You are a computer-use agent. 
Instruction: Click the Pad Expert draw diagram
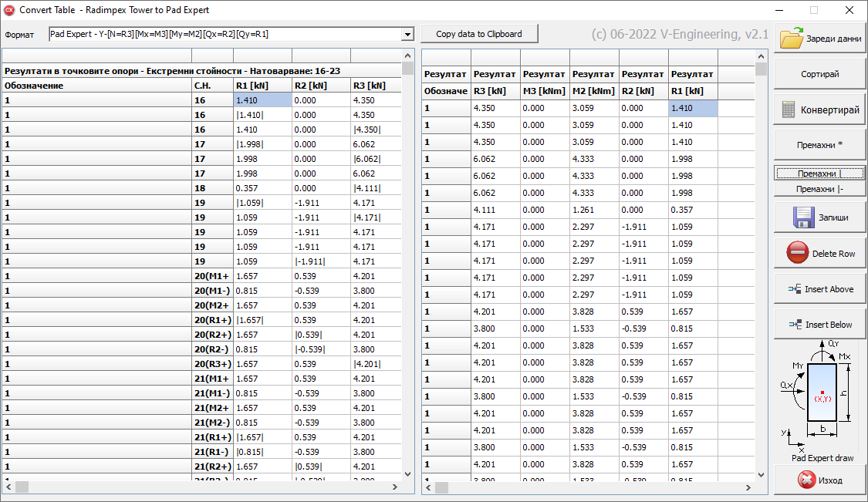pyautogui.click(x=821, y=398)
